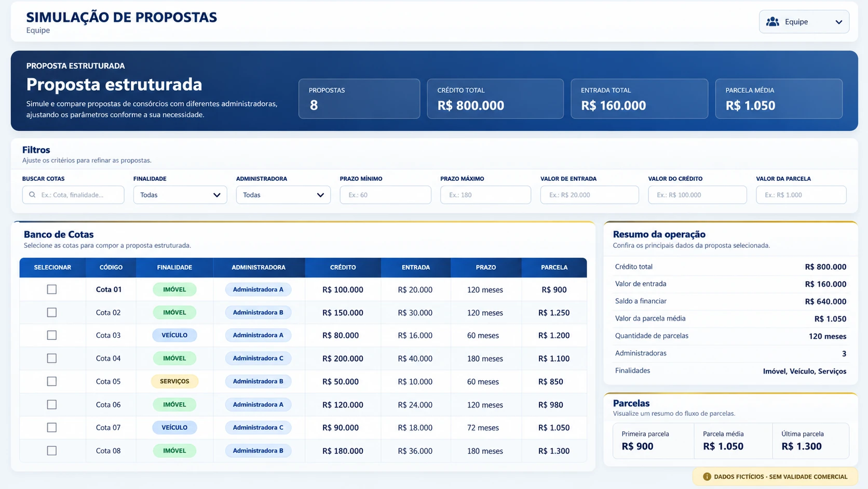Click the Valor de Entrada input field
The width and height of the screenshot is (868, 489).
point(589,195)
